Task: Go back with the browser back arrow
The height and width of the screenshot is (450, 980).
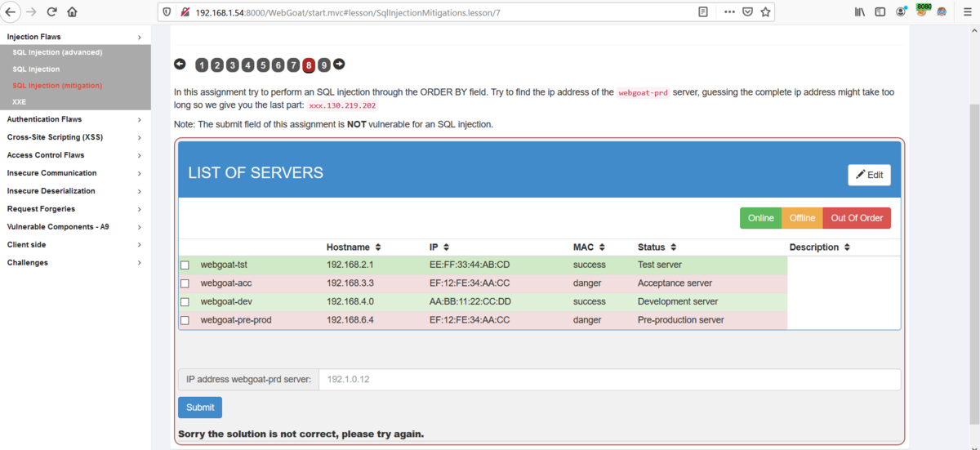Action: [x=11, y=12]
